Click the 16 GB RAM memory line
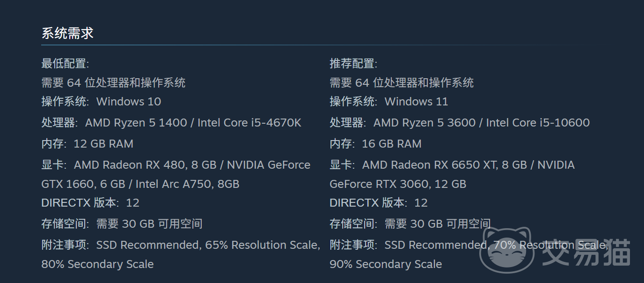Viewport: 644px width, 283px height. click(x=391, y=144)
